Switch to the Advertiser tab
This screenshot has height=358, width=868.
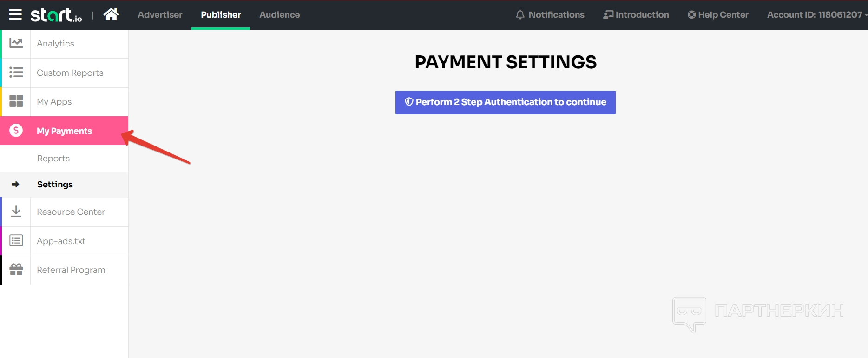coord(160,15)
